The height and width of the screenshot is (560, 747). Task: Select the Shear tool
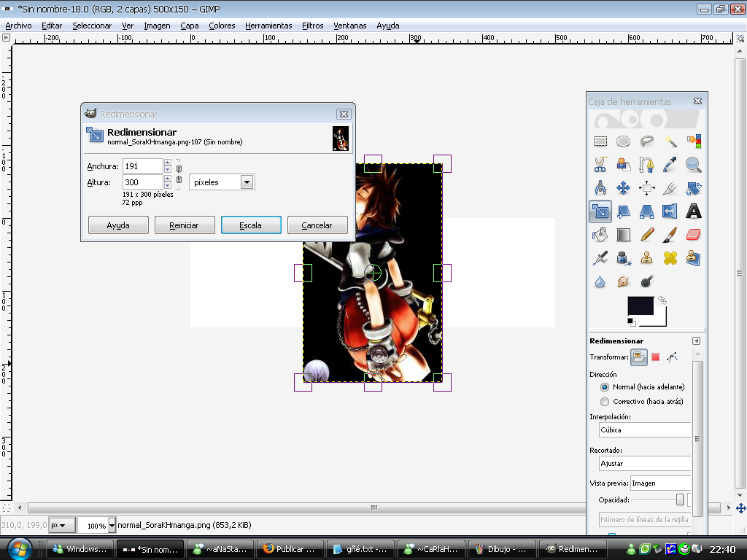pyautogui.click(x=623, y=211)
